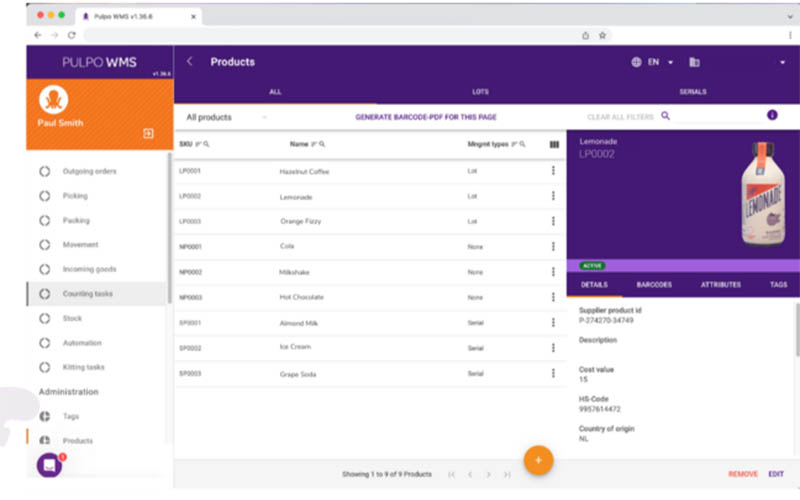Switch to the ALL products tab
Image resolution: width=800 pixels, height=500 pixels.
[275, 92]
